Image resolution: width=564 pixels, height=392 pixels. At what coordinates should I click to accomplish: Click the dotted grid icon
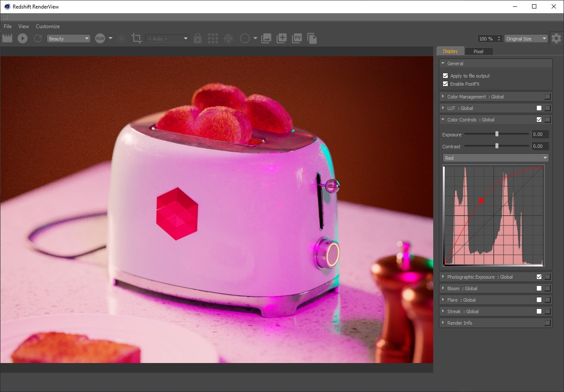pos(122,38)
